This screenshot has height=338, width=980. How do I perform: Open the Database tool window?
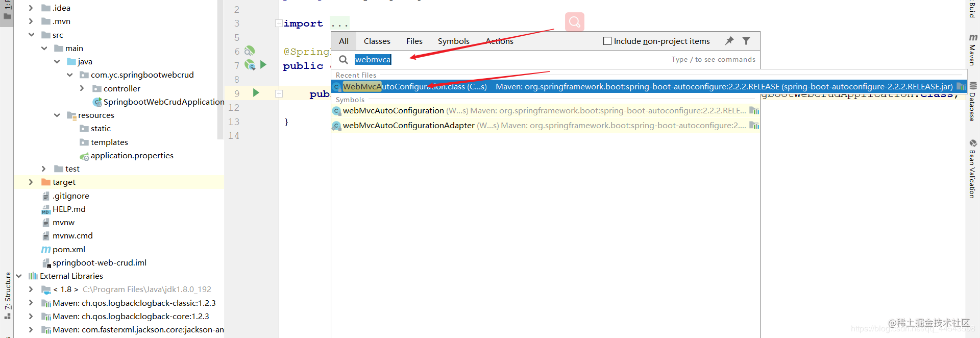[x=973, y=102]
